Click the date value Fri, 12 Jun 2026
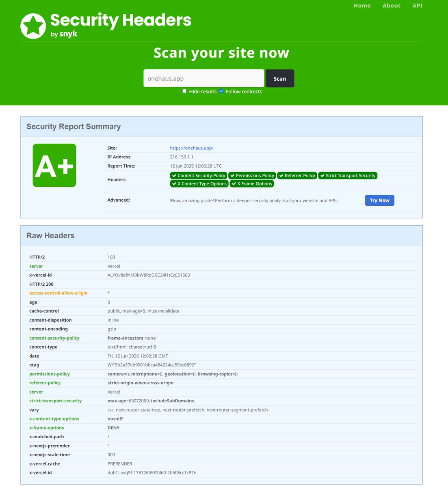The image size is (448, 487). (x=138, y=356)
